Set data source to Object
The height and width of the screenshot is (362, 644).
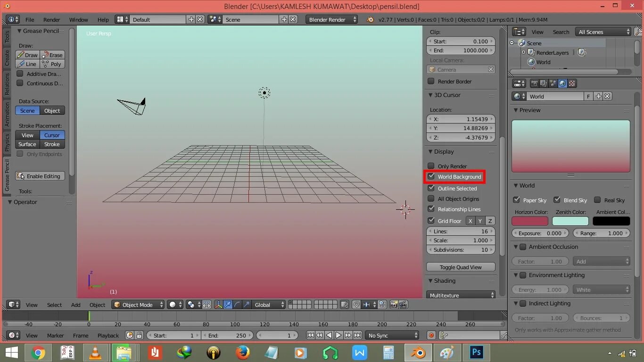52,110
